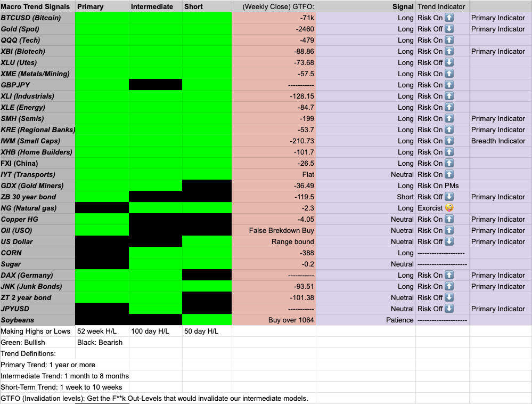Click the down arrow icon in XLU (Utes) row
532x404 pixels.
coord(449,62)
